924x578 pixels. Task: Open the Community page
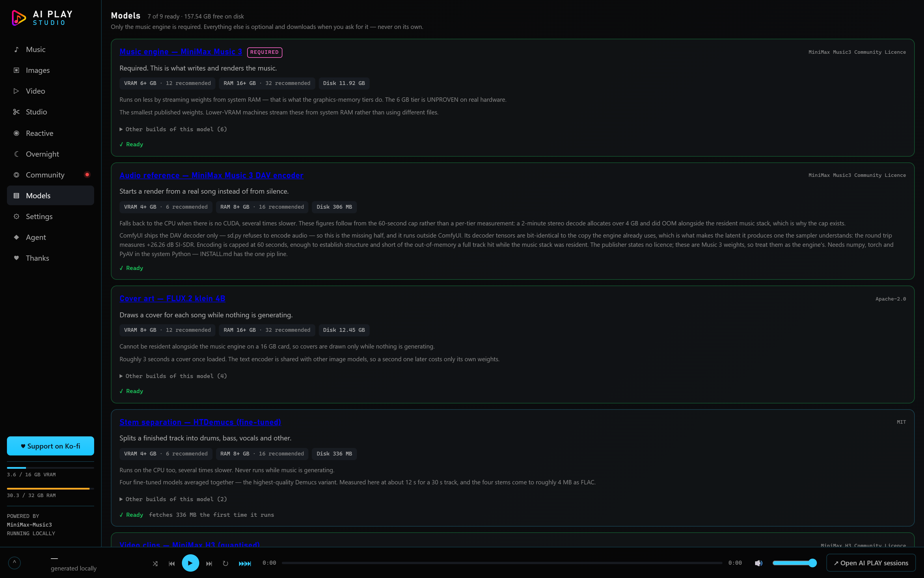[x=51, y=175]
